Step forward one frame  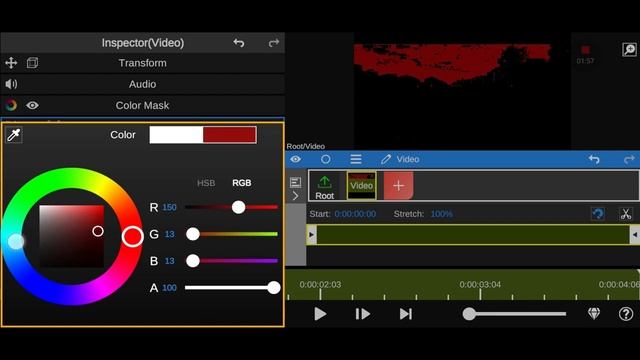tap(362, 314)
